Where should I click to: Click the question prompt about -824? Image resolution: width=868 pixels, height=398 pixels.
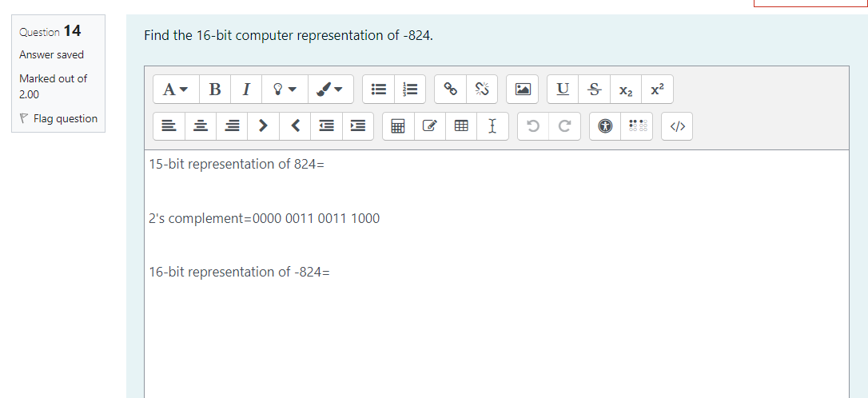click(289, 36)
